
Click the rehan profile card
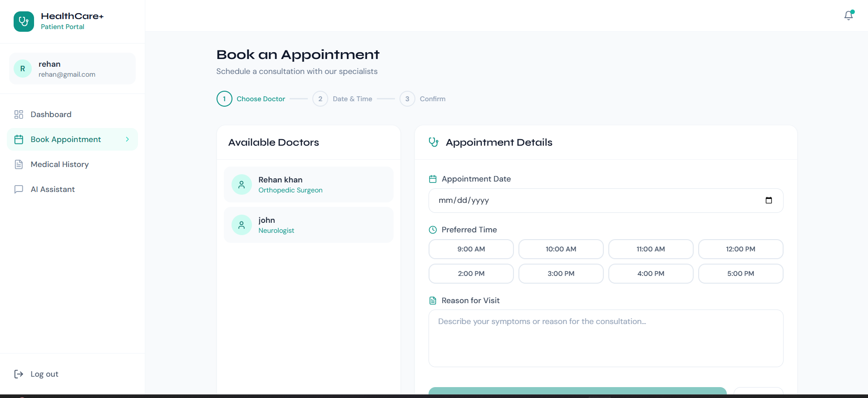72,69
